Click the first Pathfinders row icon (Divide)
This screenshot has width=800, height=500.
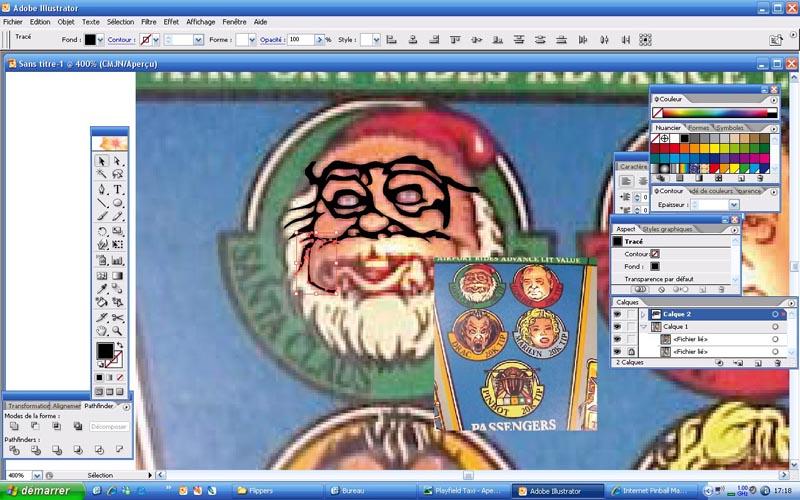[x=14, y=450]
